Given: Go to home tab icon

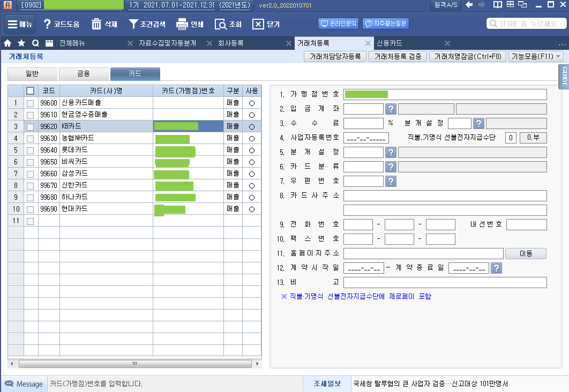Looking at the screenshot, I should pos(8,43).
